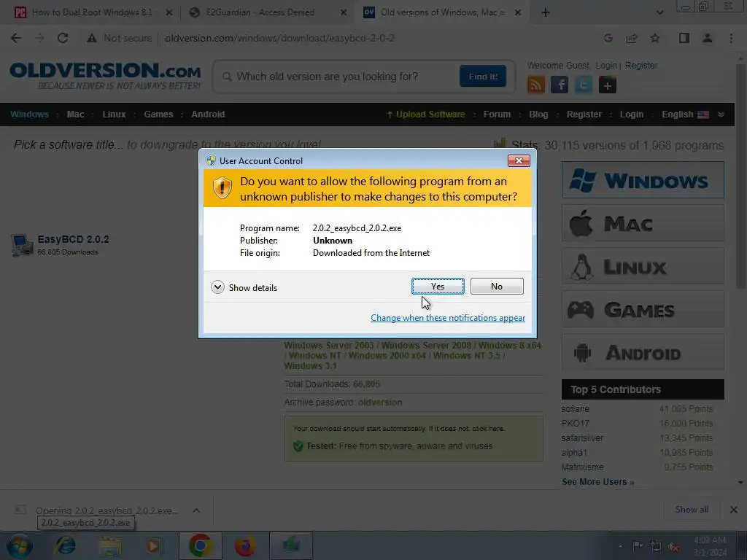Click the Register link near Welcome Guest
Screen dimensions: 747x560
(640, 65)
